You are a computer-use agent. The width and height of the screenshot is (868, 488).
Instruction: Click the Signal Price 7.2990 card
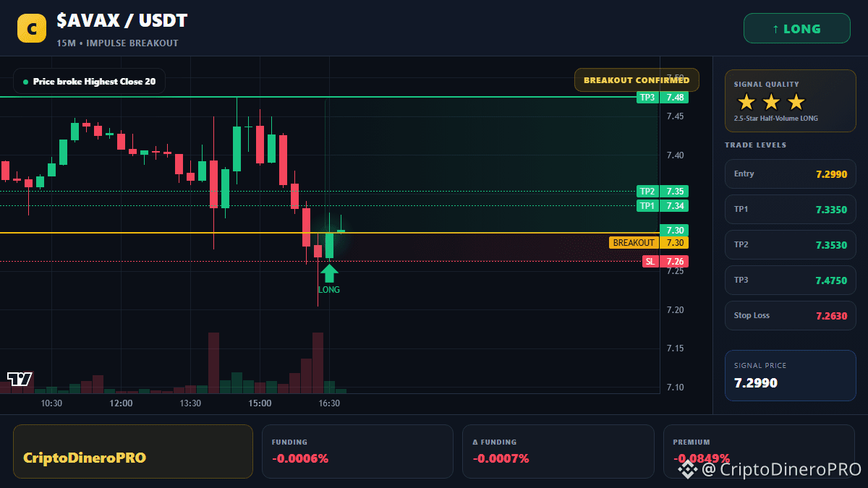[x=791, y=375]
